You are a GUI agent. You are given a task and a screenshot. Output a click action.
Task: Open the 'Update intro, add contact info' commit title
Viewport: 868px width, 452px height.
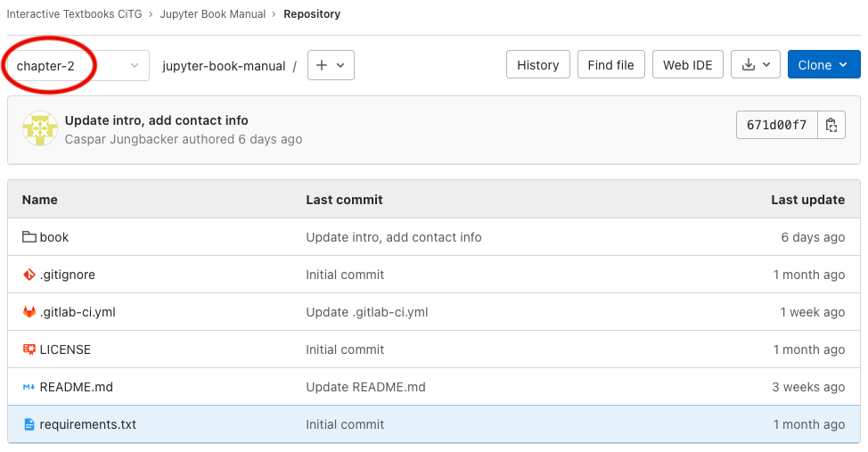pyautogui.click(x=156, y=120)
